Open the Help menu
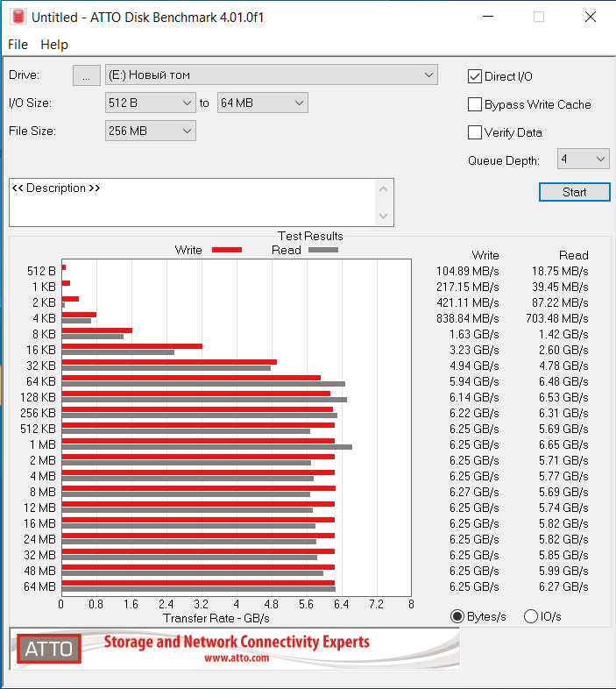Screen dimensions: 616x689 (54, 45)
